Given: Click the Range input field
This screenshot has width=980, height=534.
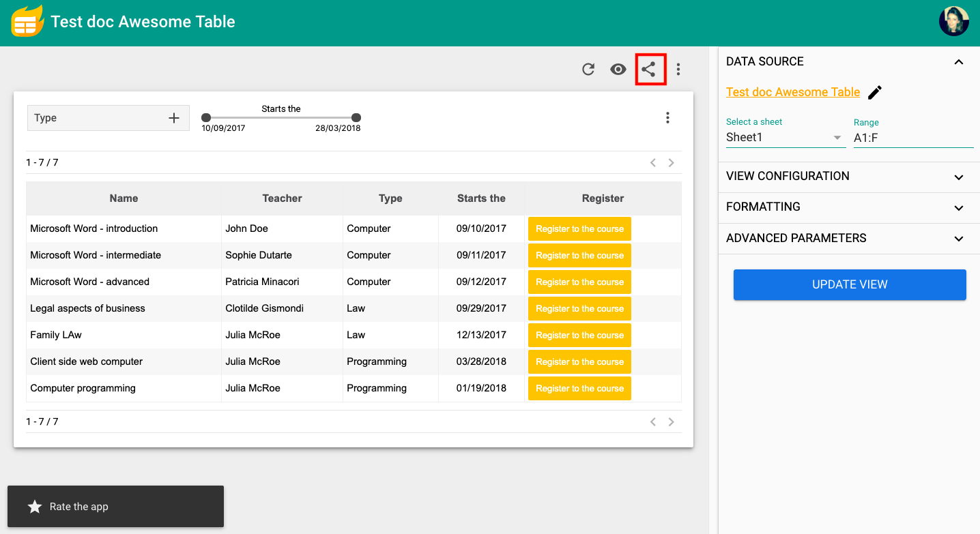Looking at the screenshot, I should click(x=913, y=138).
